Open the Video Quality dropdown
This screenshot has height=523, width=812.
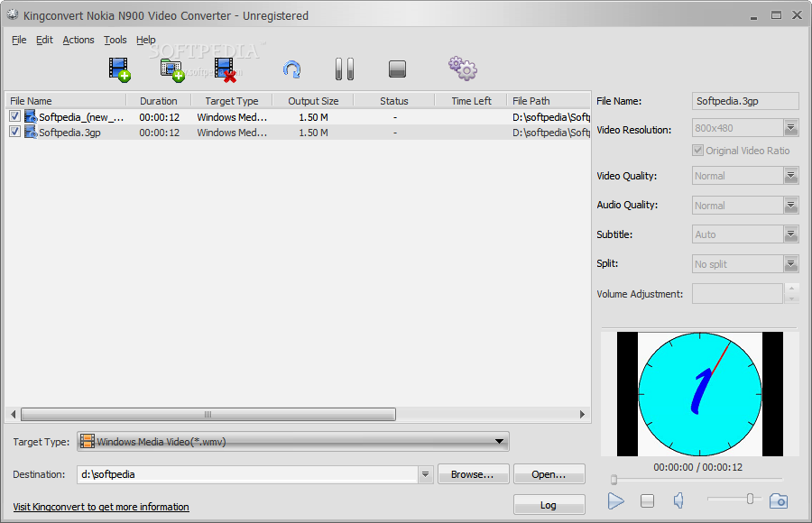point(790,176)
